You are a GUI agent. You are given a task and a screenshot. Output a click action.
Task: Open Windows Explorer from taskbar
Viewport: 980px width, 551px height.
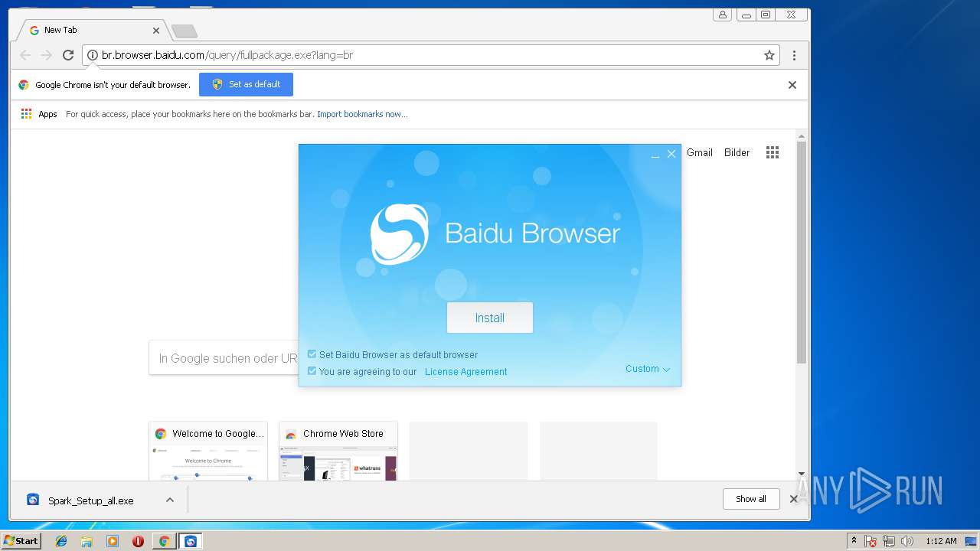coord(87,541)
